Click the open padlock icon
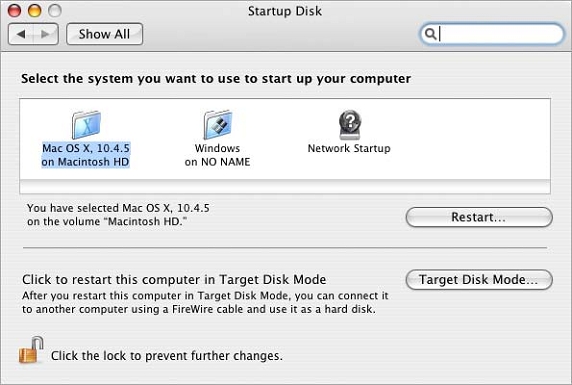This screenshot has height=385, width=572. pyautogui.click(x=31, y=350)
